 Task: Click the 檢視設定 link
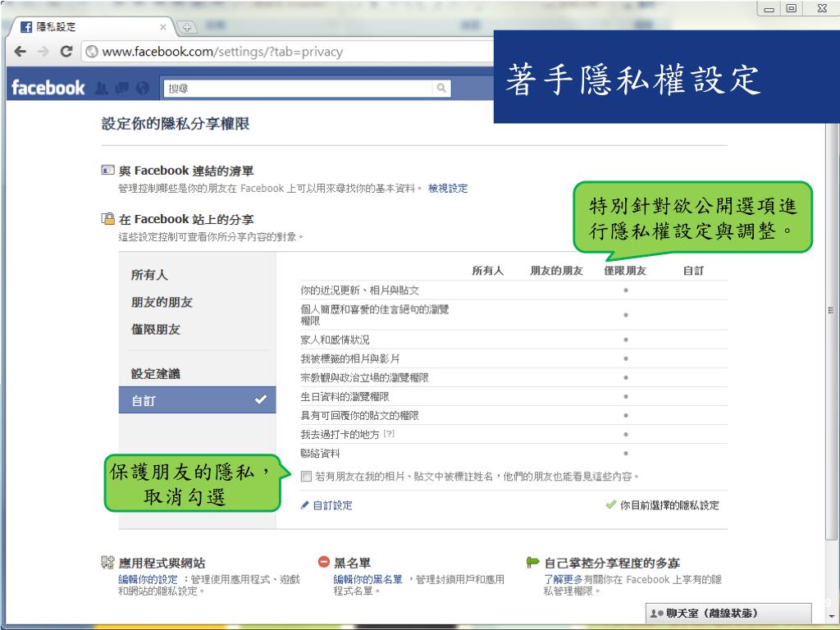coord(448,188)
